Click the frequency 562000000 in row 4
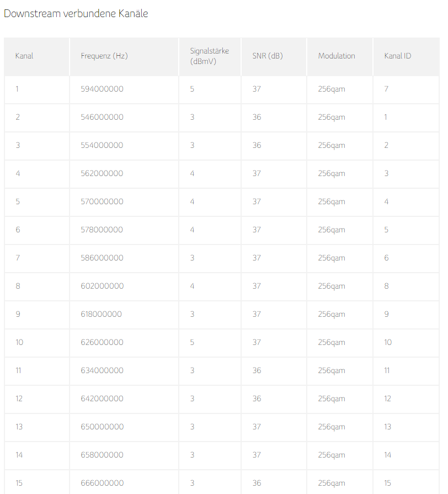 click(102, 173)
